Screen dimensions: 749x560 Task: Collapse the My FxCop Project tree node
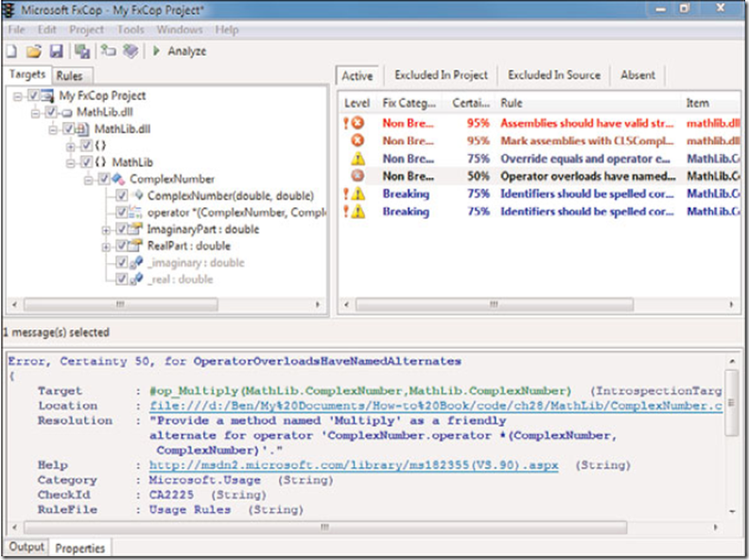(18, 96)
